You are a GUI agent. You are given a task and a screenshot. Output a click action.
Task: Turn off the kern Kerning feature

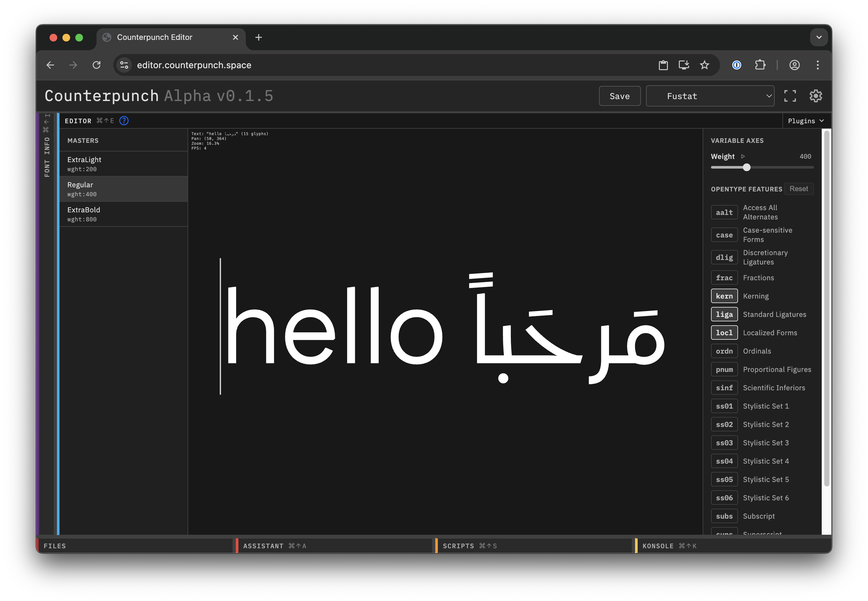(x=724, y=296)
